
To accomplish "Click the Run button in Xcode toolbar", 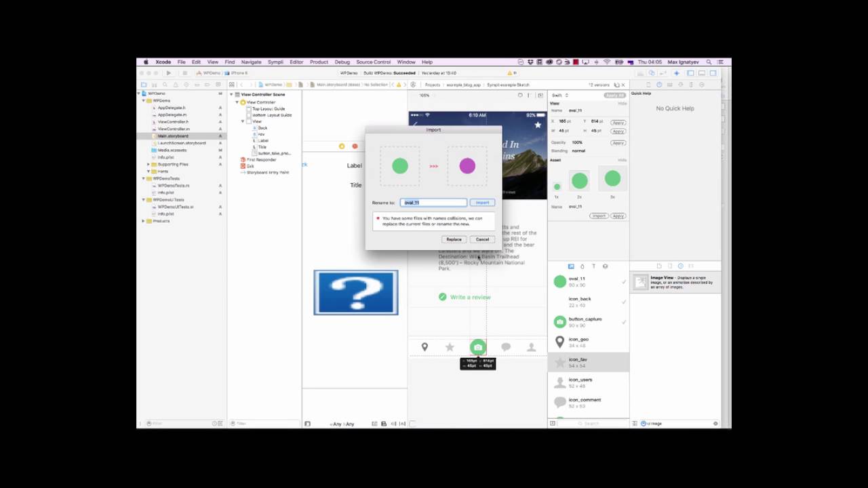I will point(169,73).
